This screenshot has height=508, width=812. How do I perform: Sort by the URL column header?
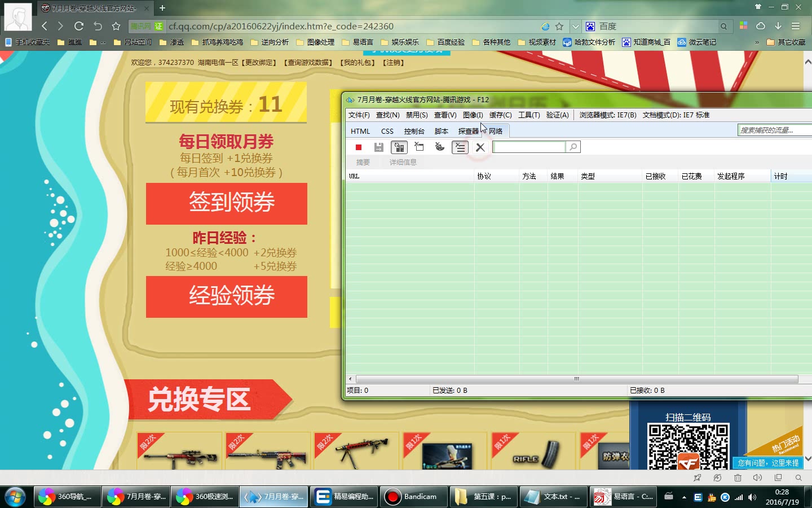click(x=410, y=176)
